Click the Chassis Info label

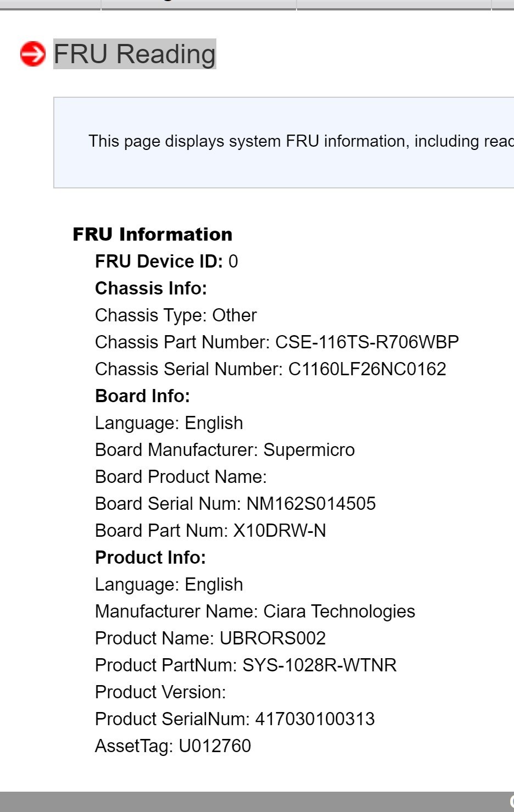pyautogui.click(x=151, y=288)
